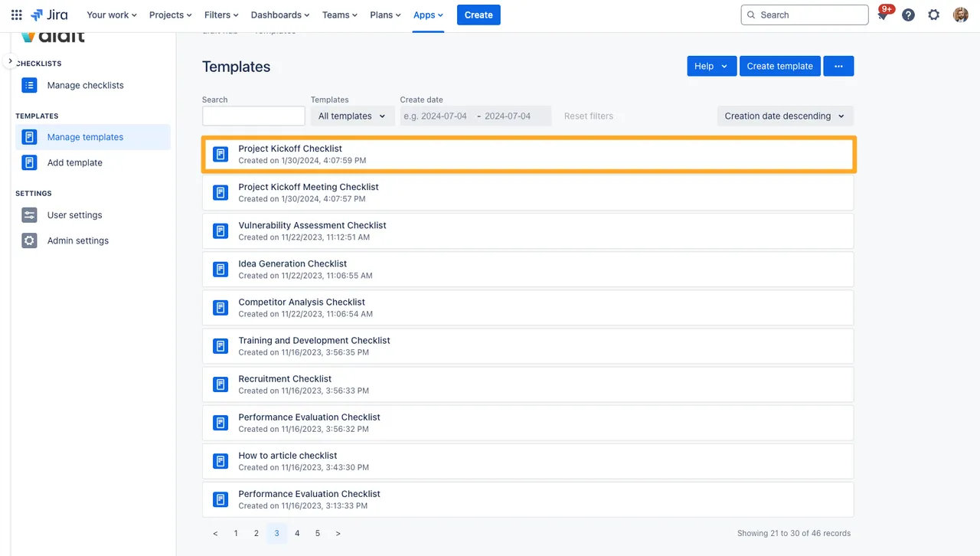Open the Help dropdown button
980x556 pixels.
711,66
